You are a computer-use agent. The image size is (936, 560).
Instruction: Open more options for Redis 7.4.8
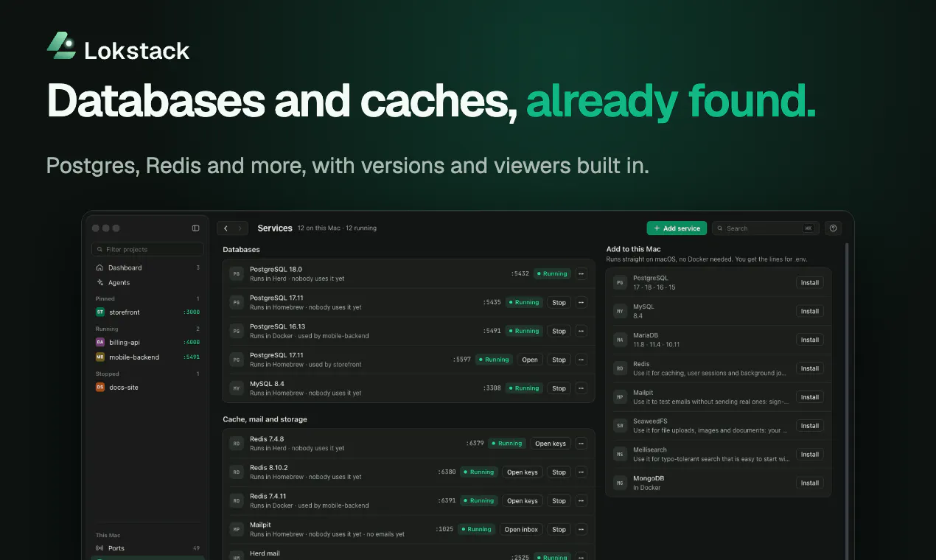coord(581,444)
